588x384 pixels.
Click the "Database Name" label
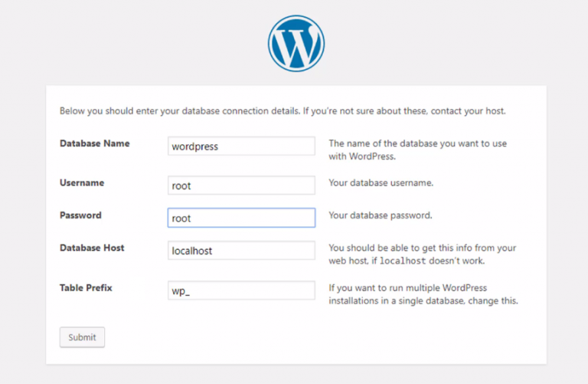tap(95, 143)
